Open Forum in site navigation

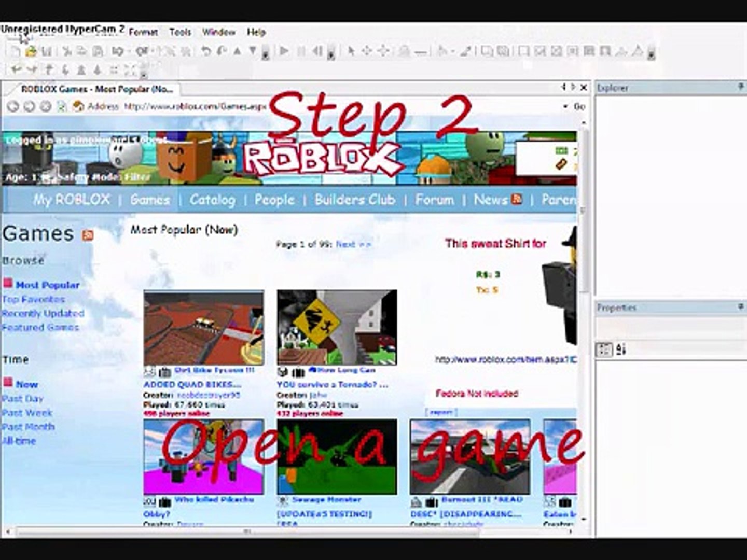point(434,200)
